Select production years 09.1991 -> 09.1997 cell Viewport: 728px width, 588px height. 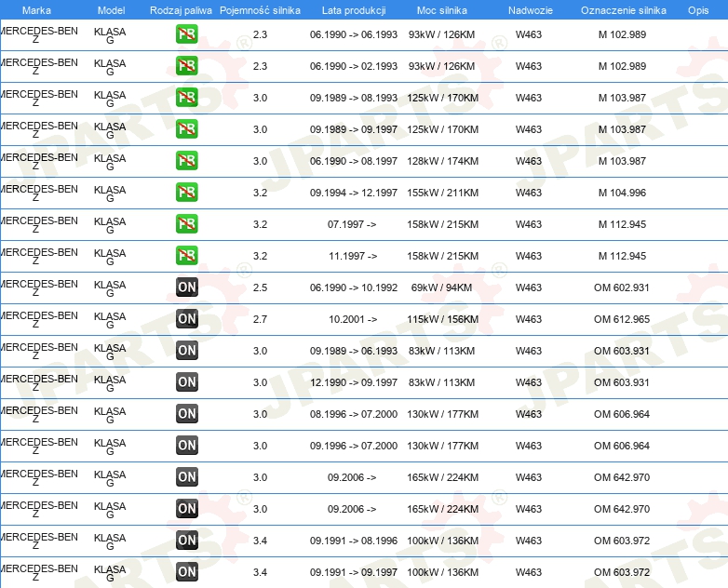tap(354, 572)
